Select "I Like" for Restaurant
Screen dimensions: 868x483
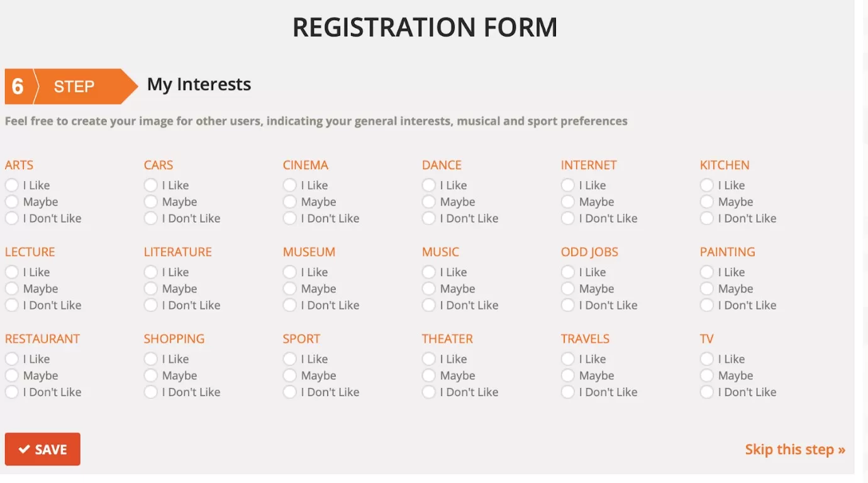click(11, 359)
